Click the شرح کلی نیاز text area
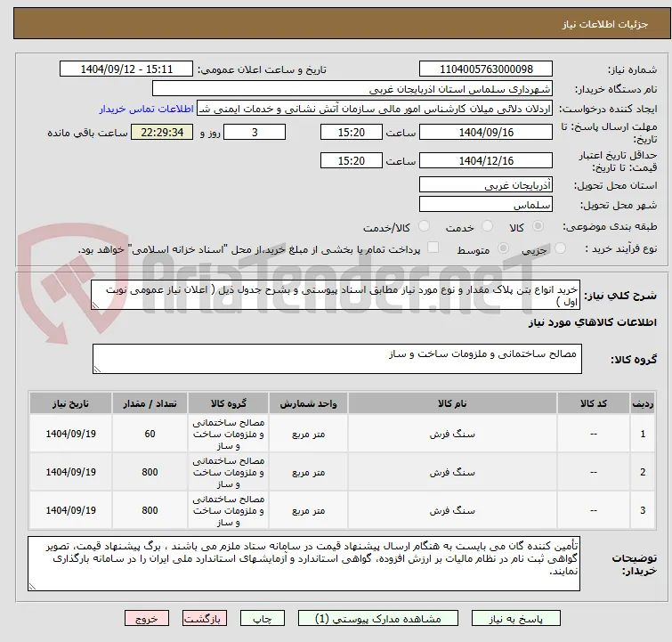The height and width of the screenshot is (642, 672). click(336, 295)
